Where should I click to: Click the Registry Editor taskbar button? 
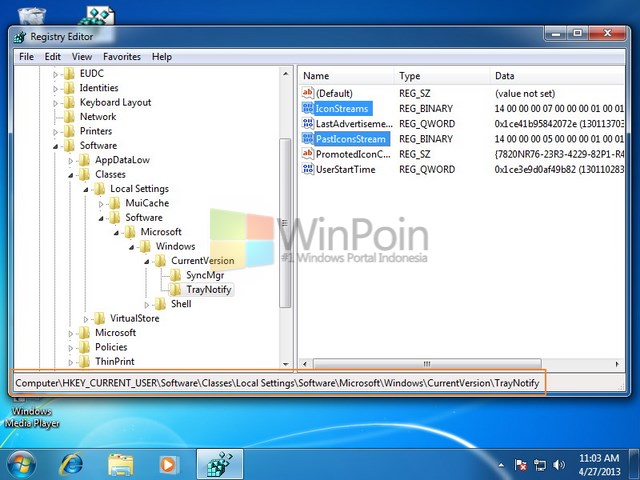coord(220,464)
